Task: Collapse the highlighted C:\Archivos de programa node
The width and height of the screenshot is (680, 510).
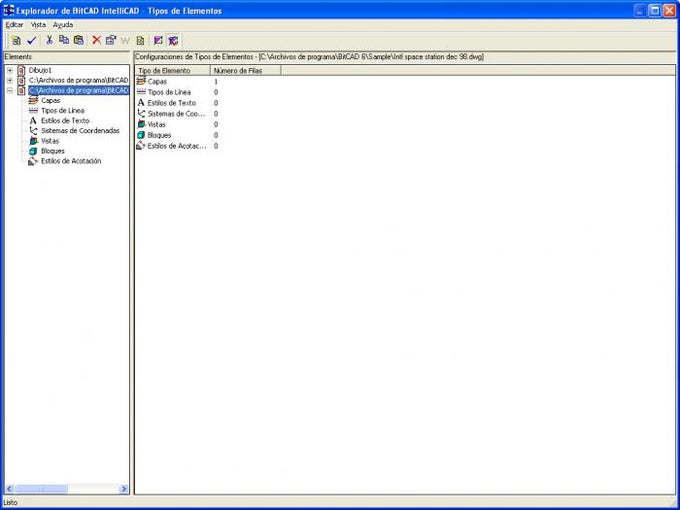Action: tap(10, 91)
